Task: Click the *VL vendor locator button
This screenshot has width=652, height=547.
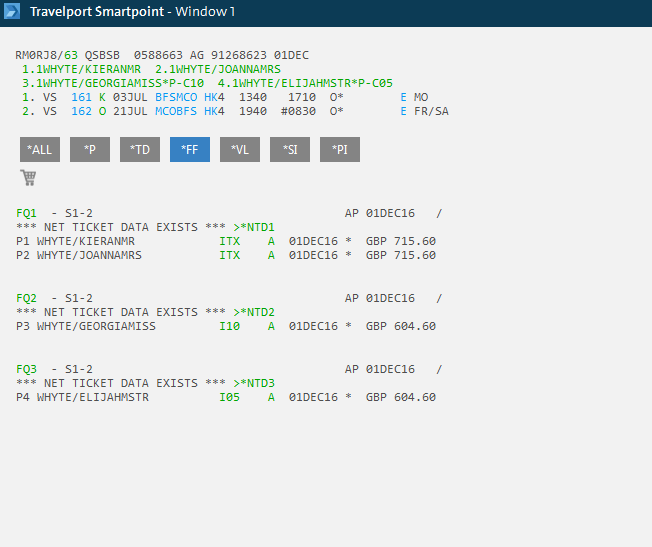Action: pyautogui.click(x=240, y=149)
